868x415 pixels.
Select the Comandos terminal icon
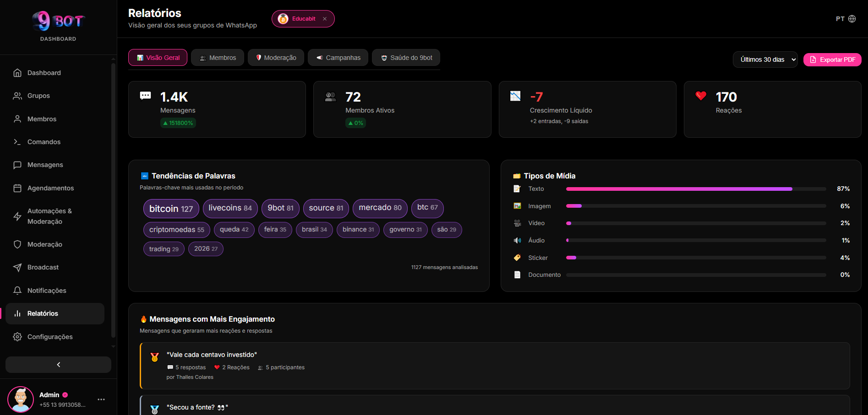pos(17,142)
